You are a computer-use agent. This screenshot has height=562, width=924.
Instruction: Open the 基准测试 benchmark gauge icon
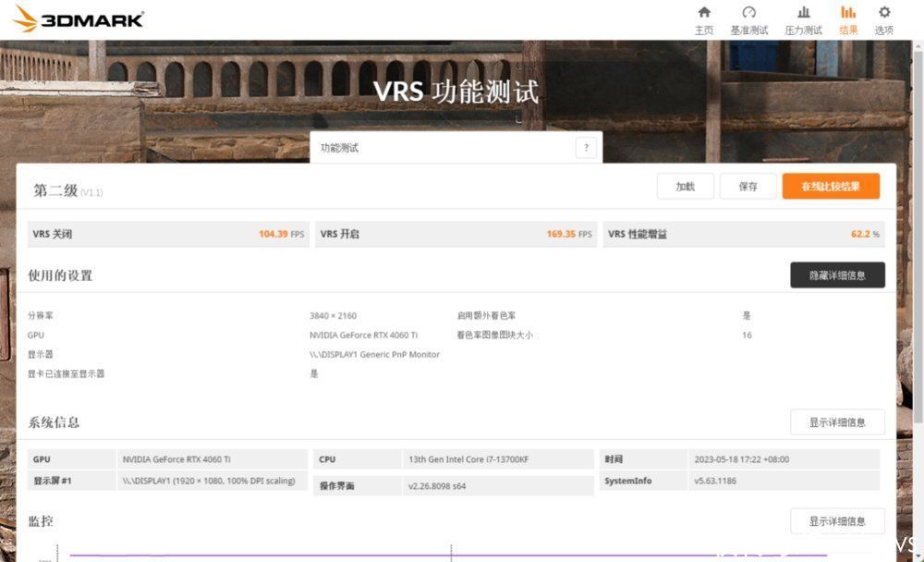(x=749, y=20)
